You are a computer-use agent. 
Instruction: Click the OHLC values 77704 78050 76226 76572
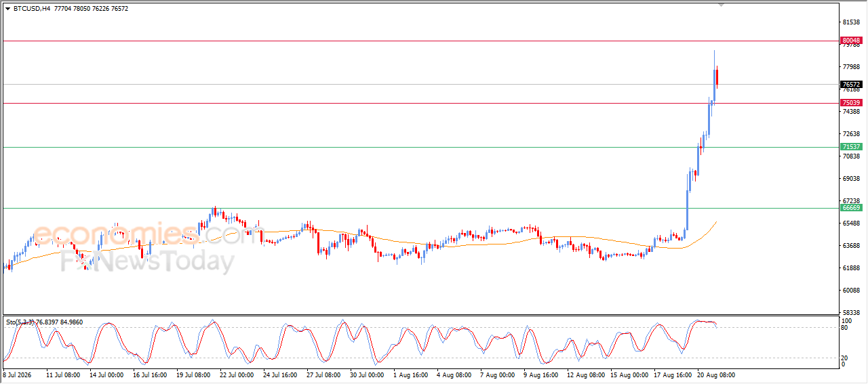[x=90, y=9]
